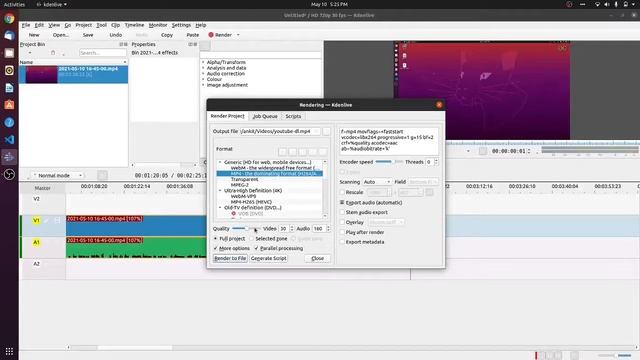Click the delete icon in Project Bin toolbar
This screenshot has width=640, height=360.
[53, 53]
